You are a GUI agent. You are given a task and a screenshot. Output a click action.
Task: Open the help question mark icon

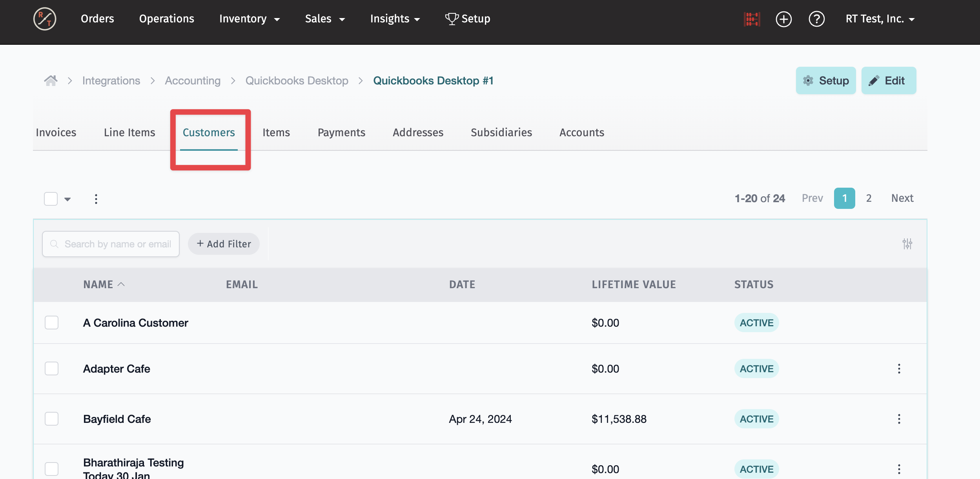pyautogui.click(x=816, y=19)
